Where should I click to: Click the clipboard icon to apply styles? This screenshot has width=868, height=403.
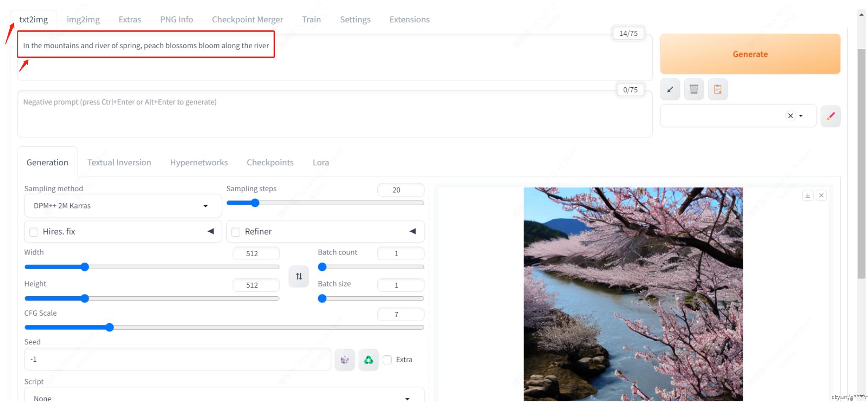(x=718, y=89)
